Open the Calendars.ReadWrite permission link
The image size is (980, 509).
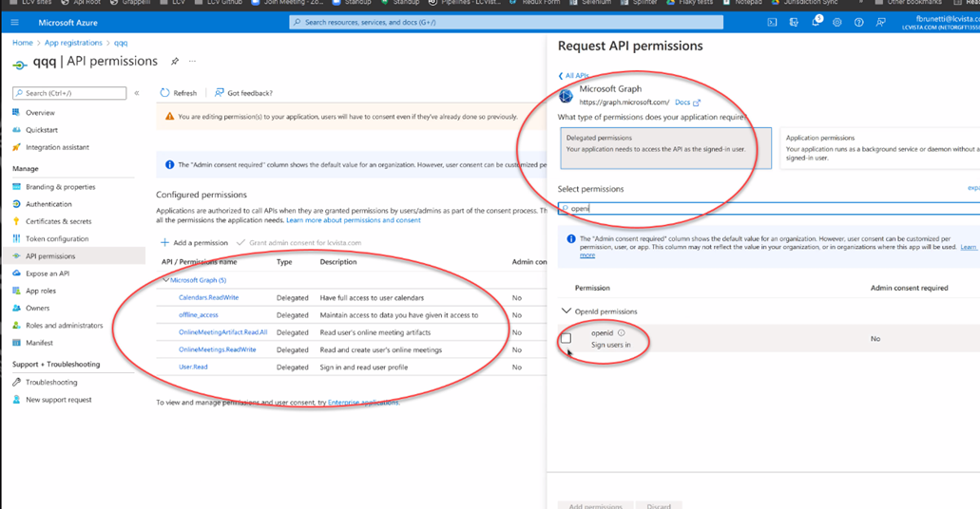click(x=208, y=298)
